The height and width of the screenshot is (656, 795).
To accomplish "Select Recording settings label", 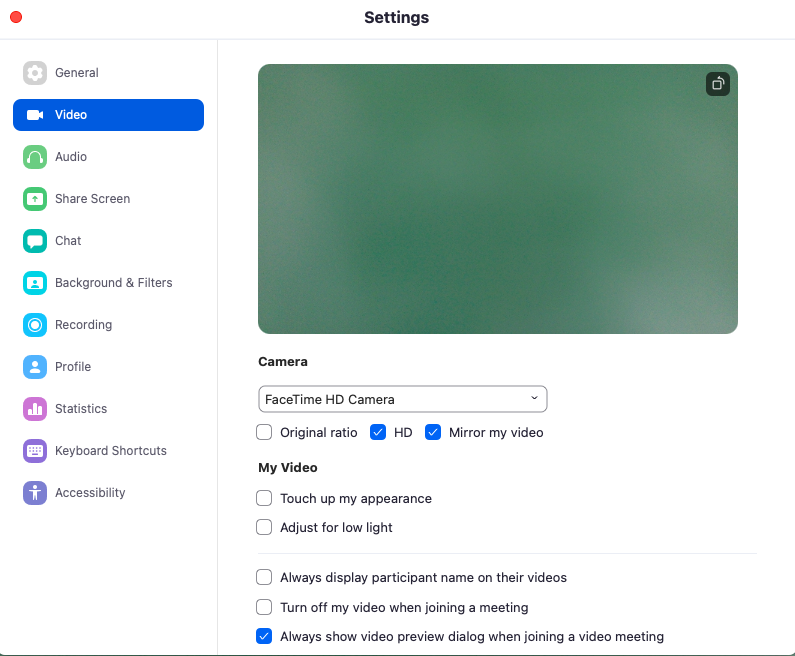I will [84, 325].
